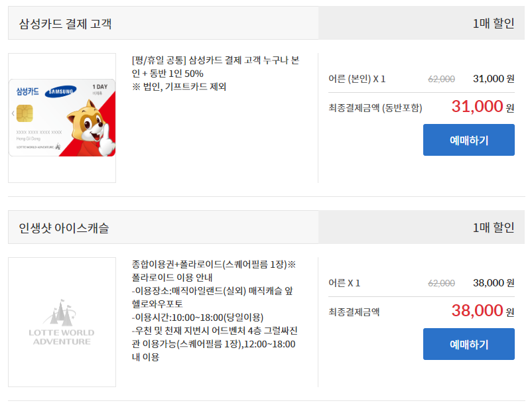This screenshot has height=411, width=532.
Task: Click the 삼성카드 logo text on card image
Action: (x=27, y=91)
